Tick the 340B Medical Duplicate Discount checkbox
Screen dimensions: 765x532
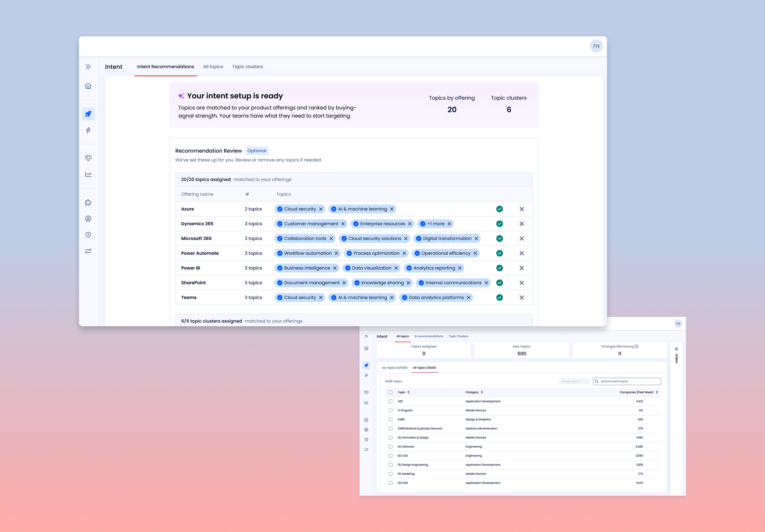point(390,428)
